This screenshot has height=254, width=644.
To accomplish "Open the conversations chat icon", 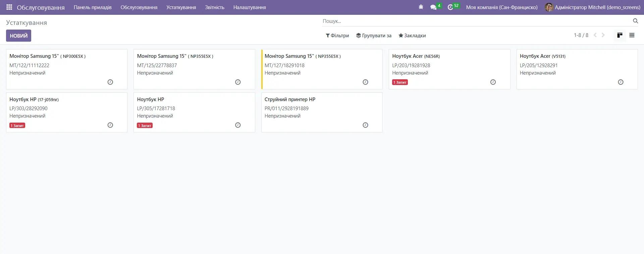I will point(433,7).
